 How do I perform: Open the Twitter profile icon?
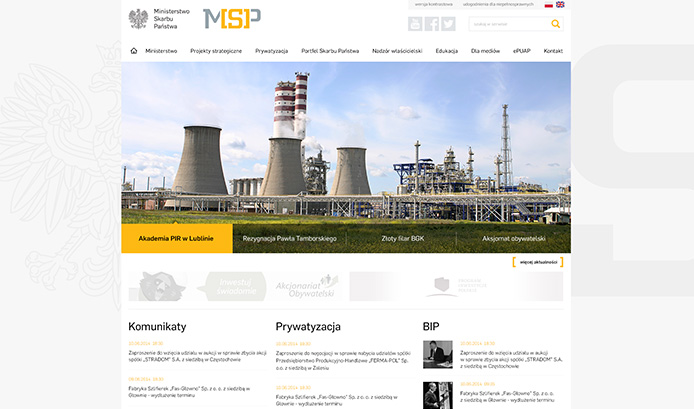coord(448,24)
